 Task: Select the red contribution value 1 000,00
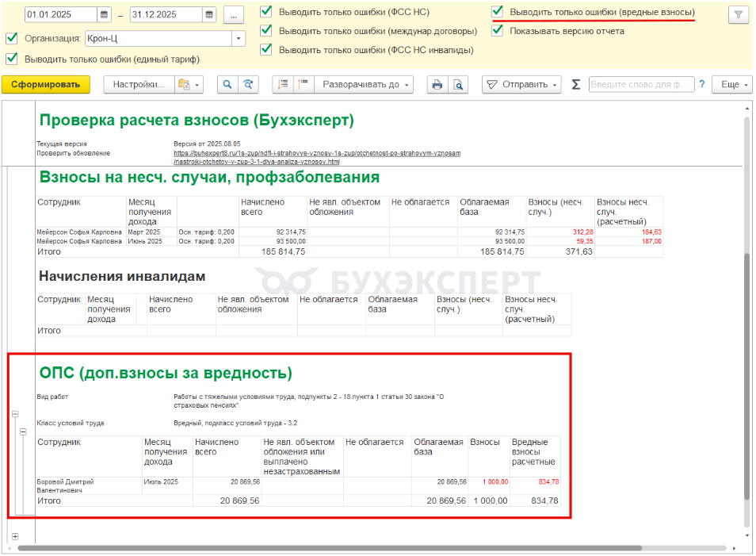pyautogui.click(x=495, y=481)
